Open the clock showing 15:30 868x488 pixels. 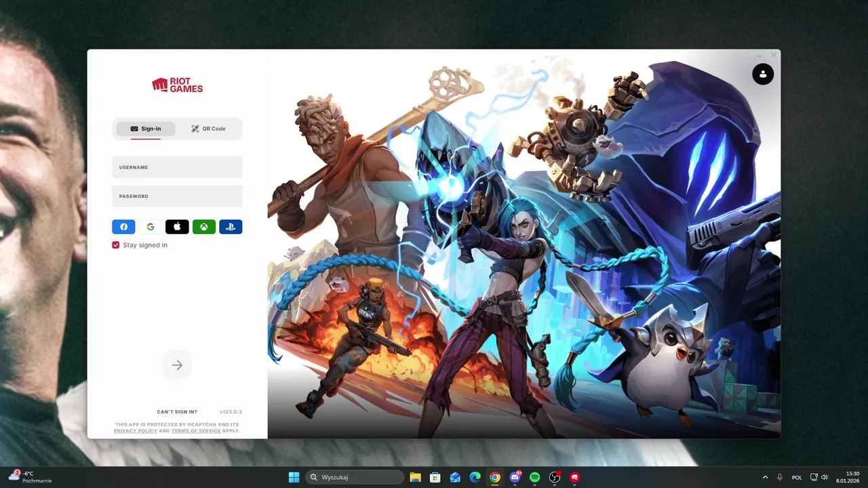coord(848,477)
